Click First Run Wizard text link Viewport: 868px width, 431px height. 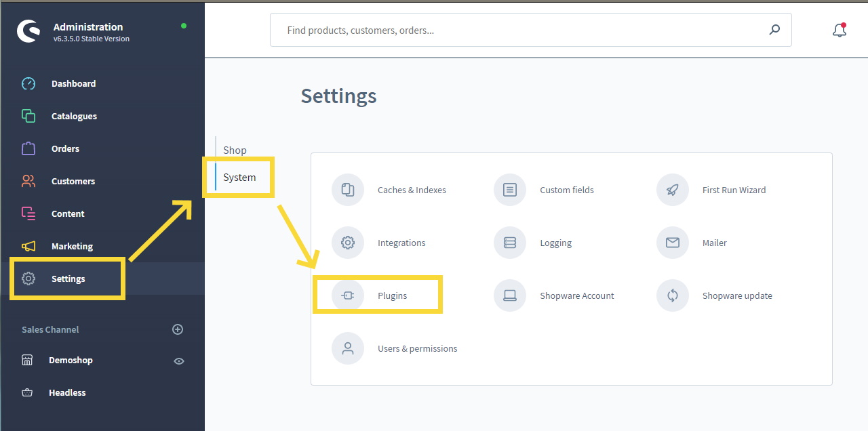pyautogui.click(x=734, y=190)
